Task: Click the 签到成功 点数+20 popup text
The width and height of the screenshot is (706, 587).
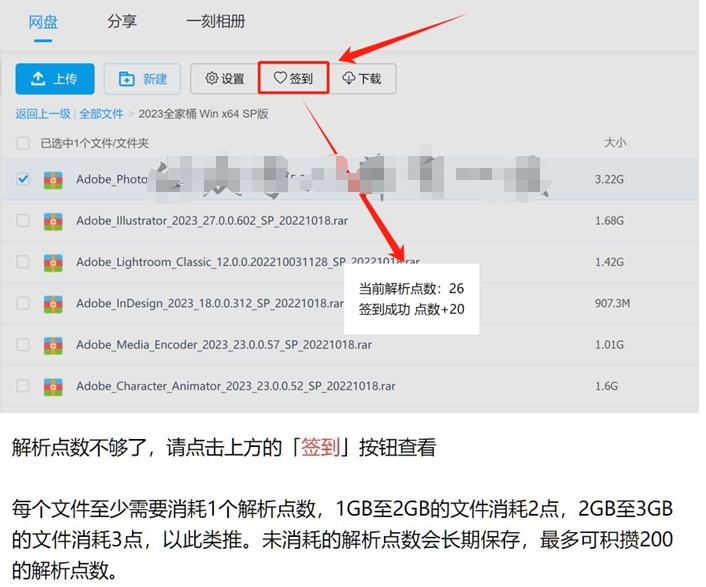Action: tap(411, 309)
